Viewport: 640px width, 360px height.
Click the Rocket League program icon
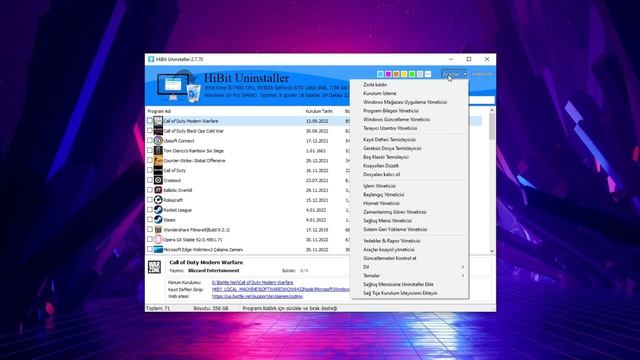(158, 210)
